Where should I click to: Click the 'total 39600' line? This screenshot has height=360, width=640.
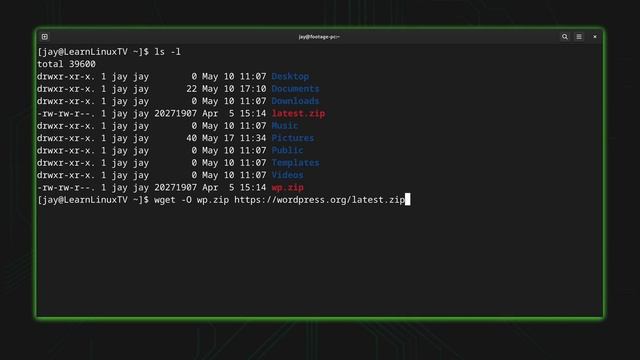click(x=66, y=64)
